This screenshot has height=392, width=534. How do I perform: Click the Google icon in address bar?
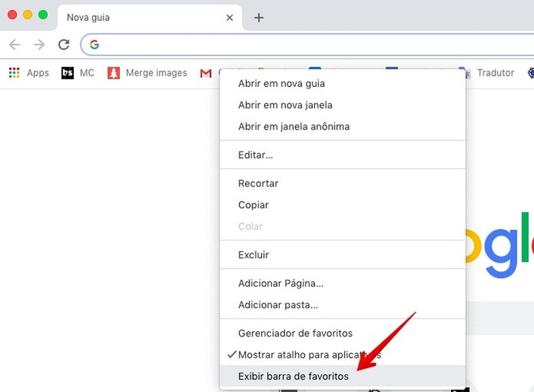(x=95, y=45)
